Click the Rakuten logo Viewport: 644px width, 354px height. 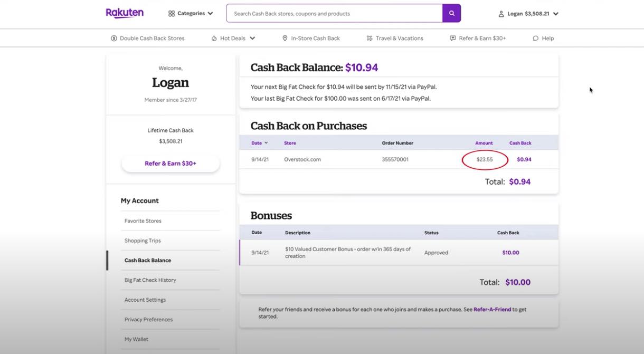125,13
